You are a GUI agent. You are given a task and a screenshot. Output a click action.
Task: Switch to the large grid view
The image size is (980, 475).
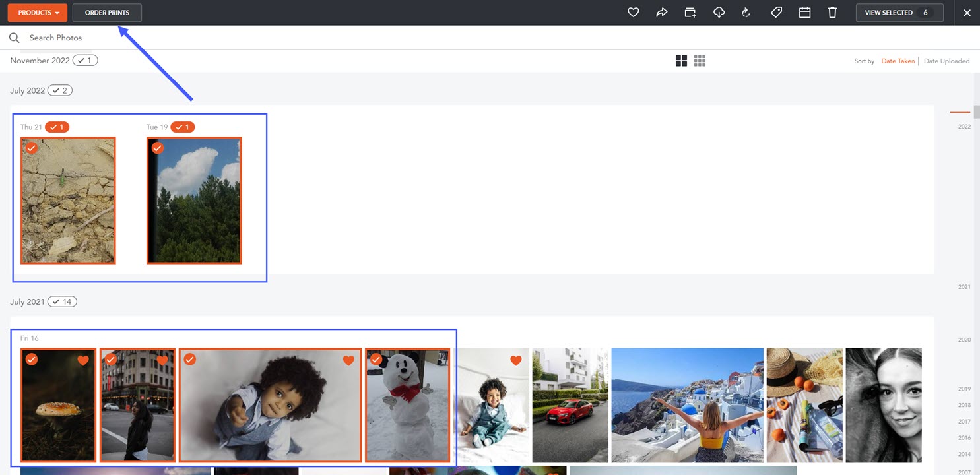[681, 61]
